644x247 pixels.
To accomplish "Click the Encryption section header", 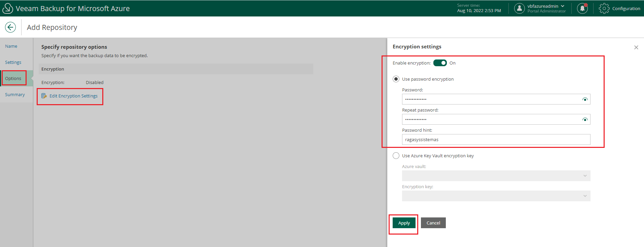I will click(x=176, y=69).
